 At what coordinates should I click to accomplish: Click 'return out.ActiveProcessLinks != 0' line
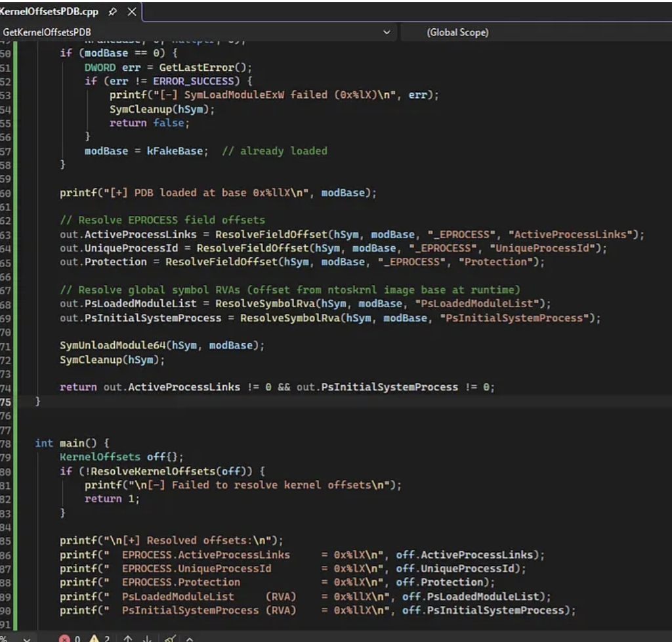click(x=278, y=387)
